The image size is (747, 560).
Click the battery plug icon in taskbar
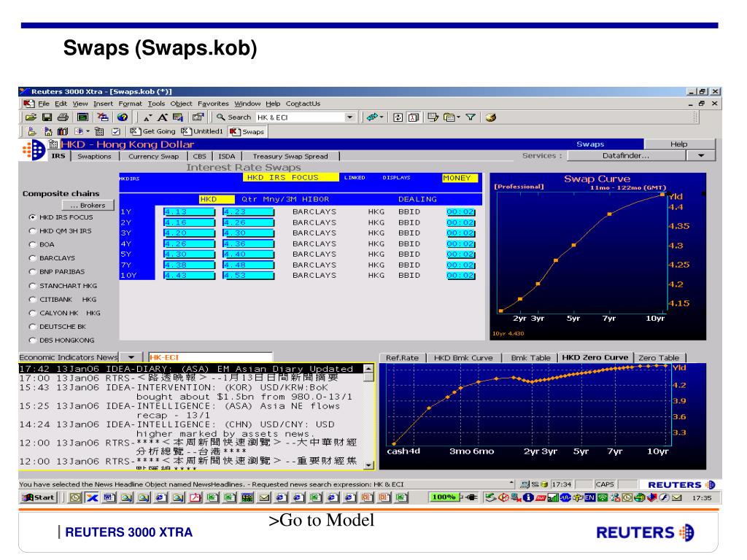click(x=472, y=497)
